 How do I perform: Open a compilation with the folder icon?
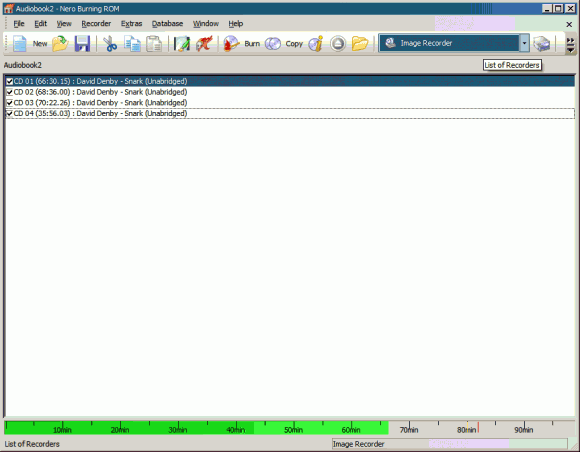tap(60, 44)
